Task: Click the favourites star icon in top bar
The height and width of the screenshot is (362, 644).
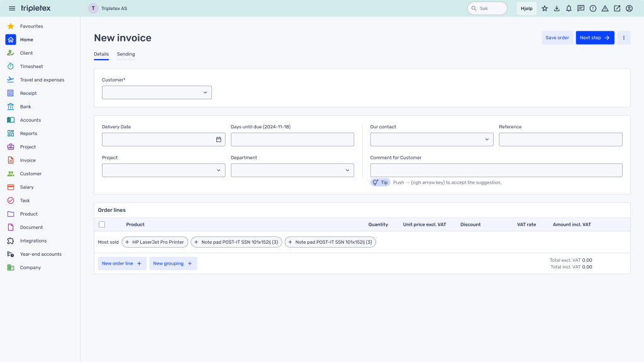Action: tap(545, 8)
